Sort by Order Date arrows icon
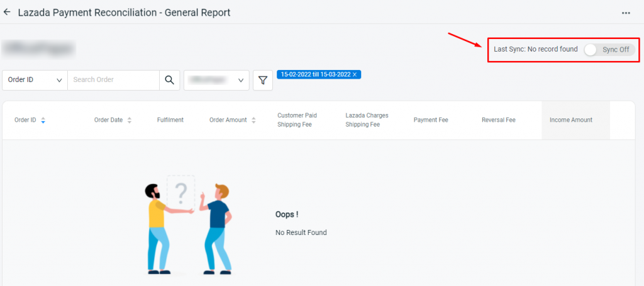This screenshot has height=286, width=644. [130, 120]
